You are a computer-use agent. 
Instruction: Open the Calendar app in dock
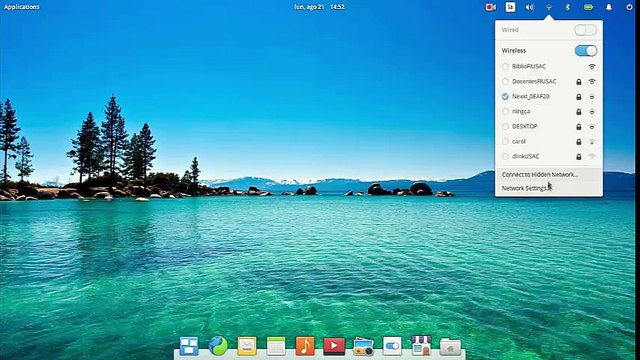(276, 346)
